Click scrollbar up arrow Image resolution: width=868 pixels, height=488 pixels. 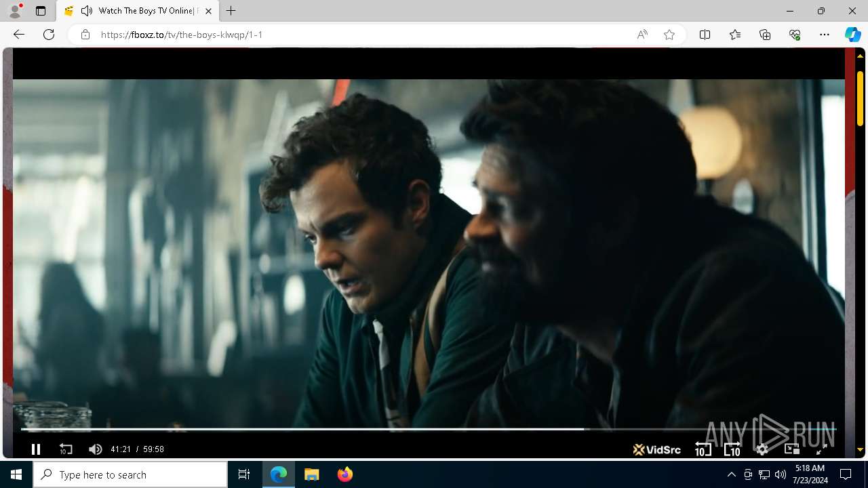pos(860,56)
